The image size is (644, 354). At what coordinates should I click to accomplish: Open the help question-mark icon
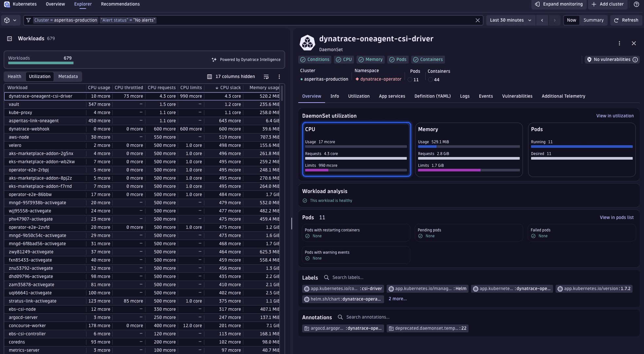pyautogui.click(x=636, y=4)
